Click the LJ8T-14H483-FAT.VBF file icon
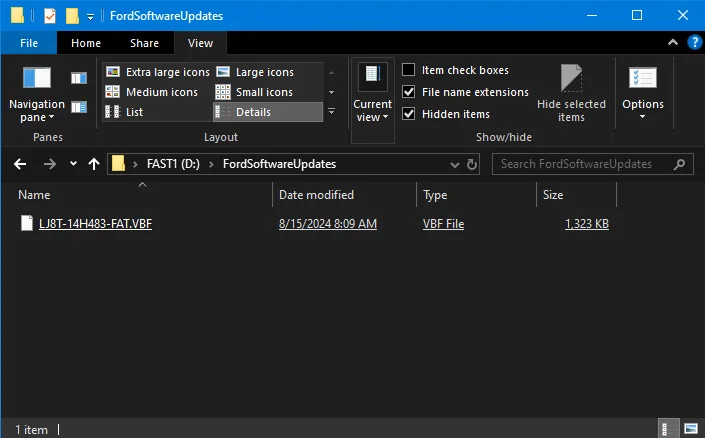 (27, 223)
